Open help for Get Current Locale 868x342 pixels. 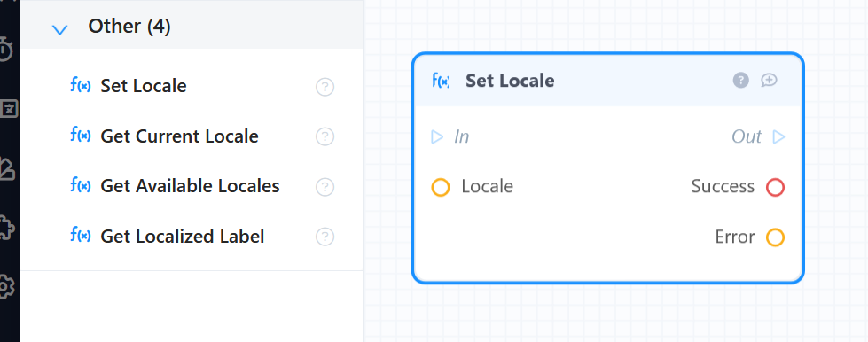click(325, 136)
